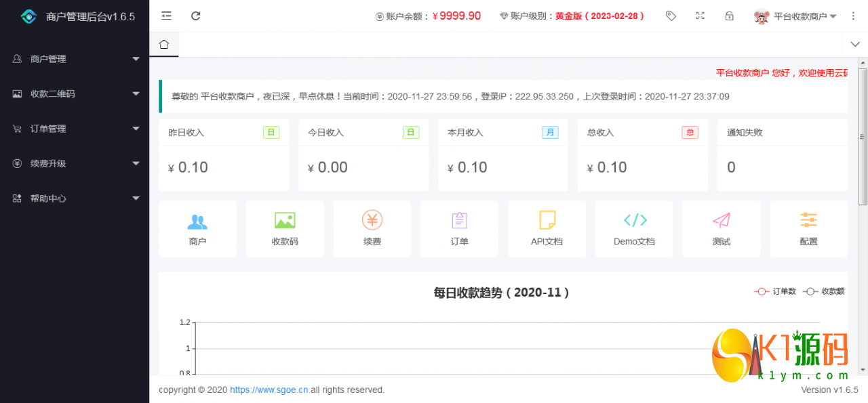Toggle the sidebar collapse icon
Viewport: 868px width, 403px height.
[x=166, y=16]
